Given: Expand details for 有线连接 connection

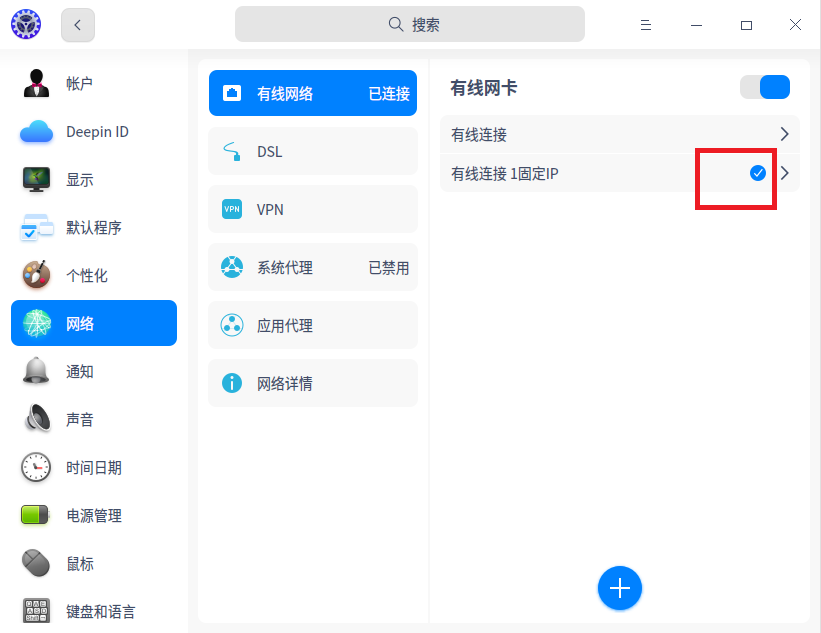Looking at the screenshot, I should pyautogui.click(x=785, y=133).
